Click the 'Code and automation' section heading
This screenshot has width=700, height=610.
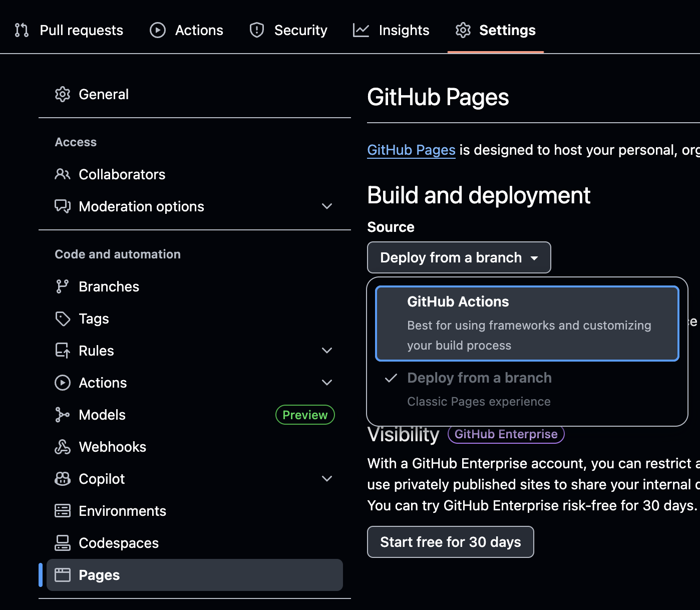point(118,254)
